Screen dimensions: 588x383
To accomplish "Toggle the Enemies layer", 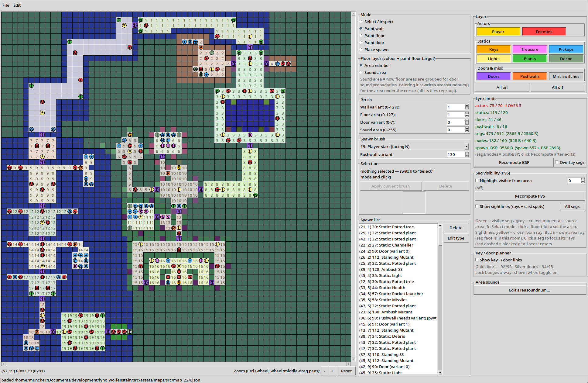I will 544,32.
